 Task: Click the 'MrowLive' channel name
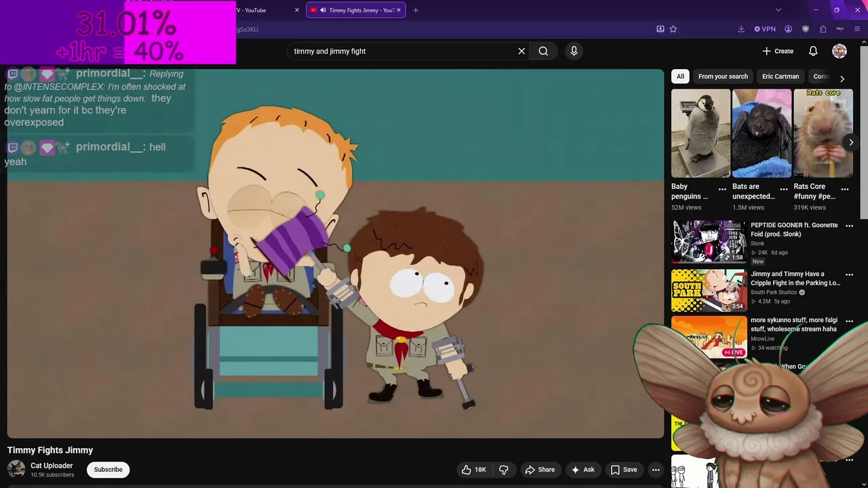762,339
